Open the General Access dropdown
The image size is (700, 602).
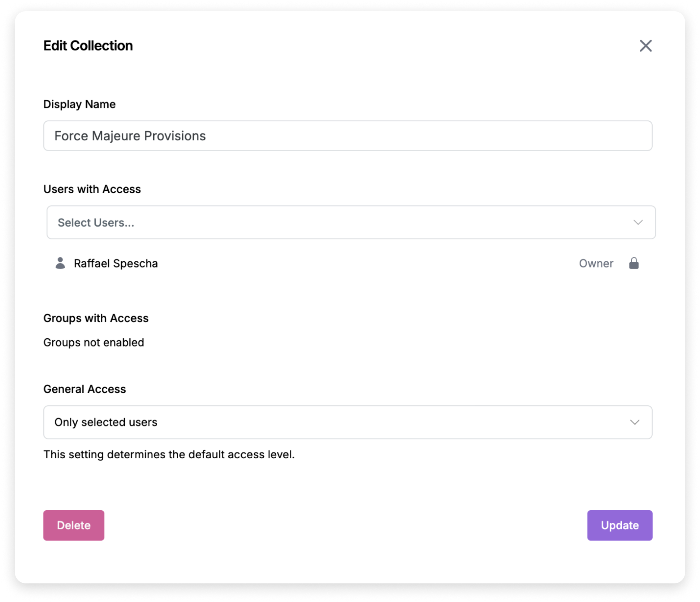[348, 422]
